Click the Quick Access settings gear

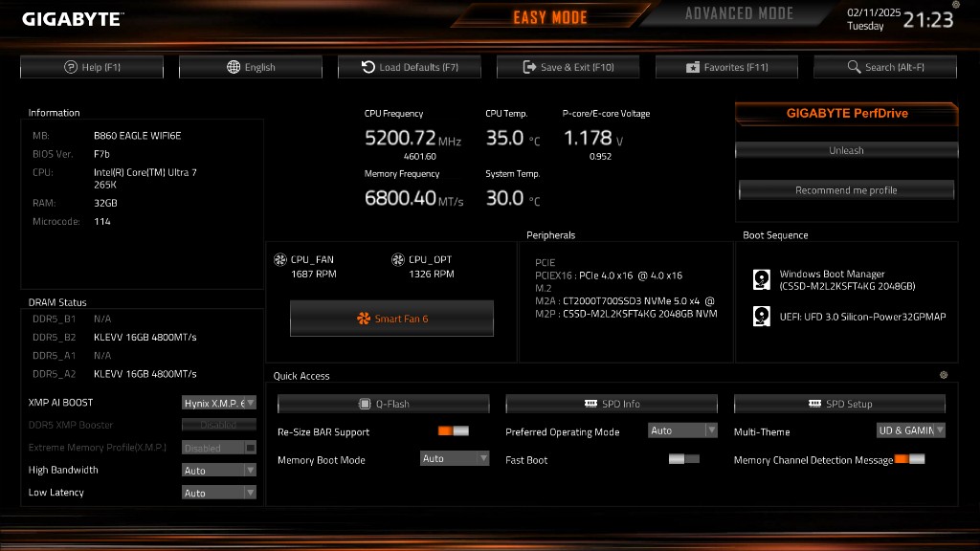pyautogui.click(x=944, y=375)
